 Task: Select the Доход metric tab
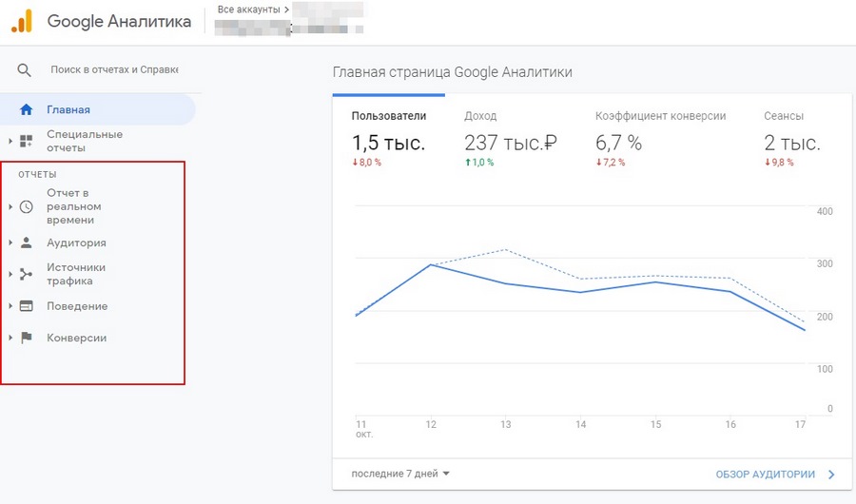click(511, 140)
